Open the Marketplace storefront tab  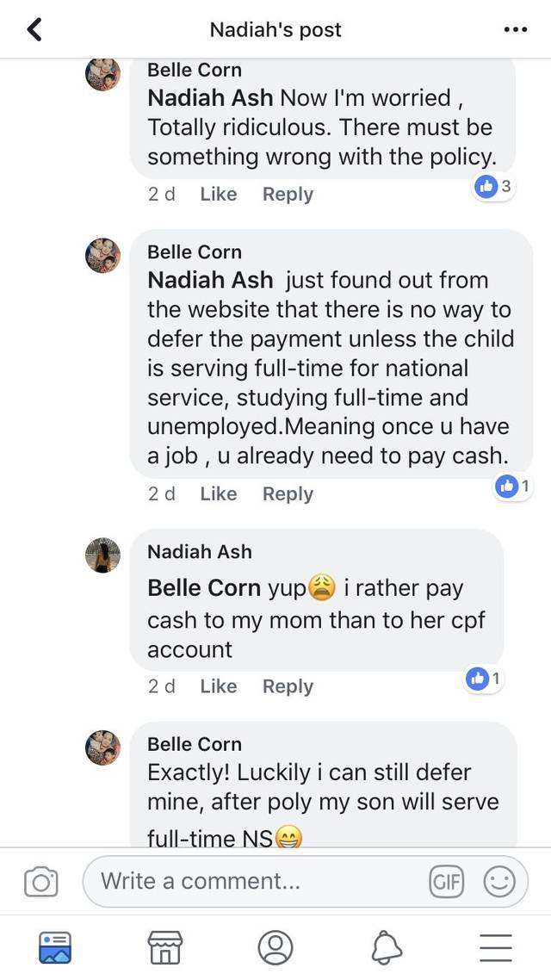pos(165,947)
